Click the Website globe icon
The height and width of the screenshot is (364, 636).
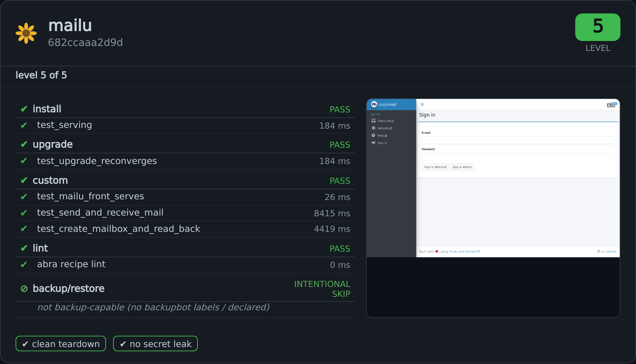(x=373, y=128)
